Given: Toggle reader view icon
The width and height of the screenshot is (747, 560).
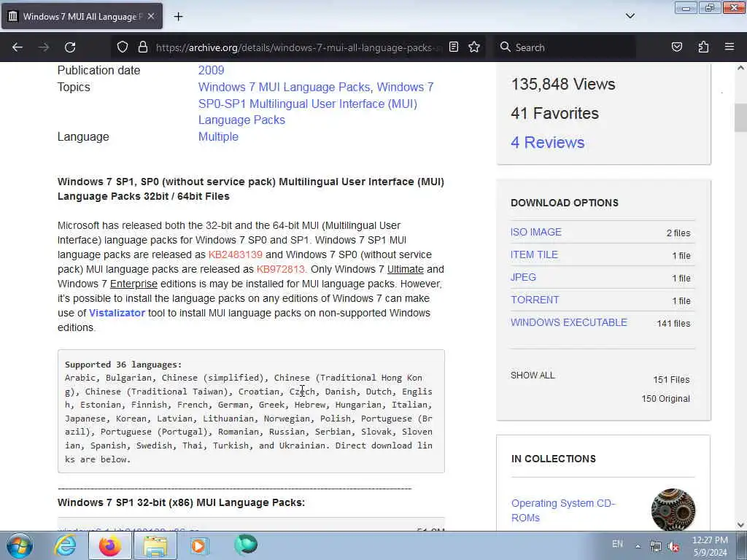Looking at the screenshot, I should (x=454, y=47).
